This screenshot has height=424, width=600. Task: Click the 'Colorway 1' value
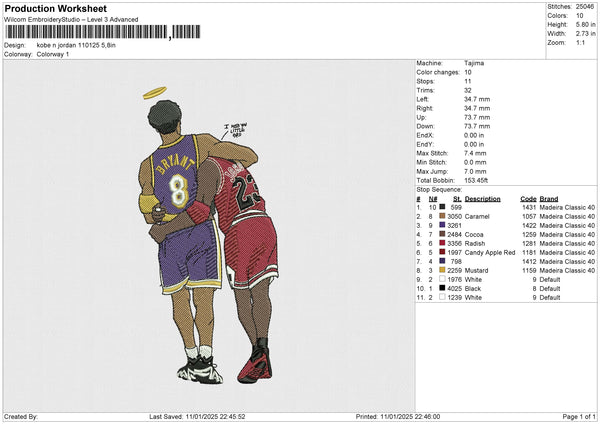tap(53, 54)
